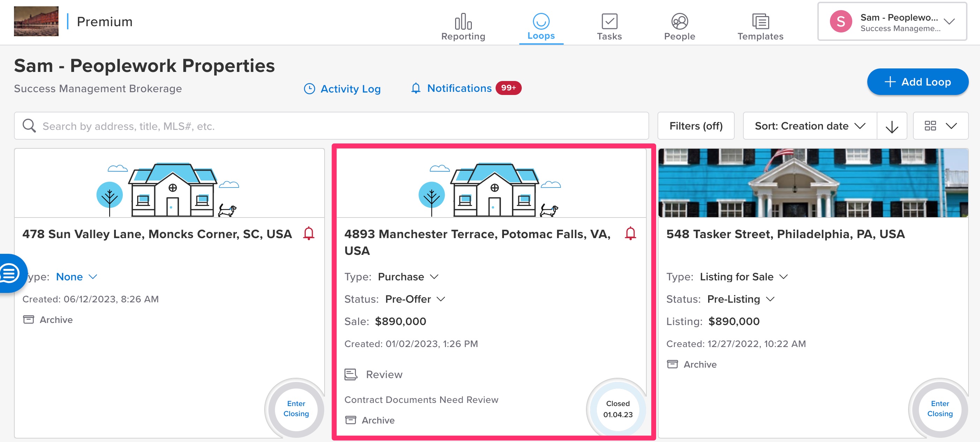Image resolution: width=980 pixels, height=442 pixels.
Task: Click bell icon on Sun Valley Lane card
Action: click(x=309, y=233)
